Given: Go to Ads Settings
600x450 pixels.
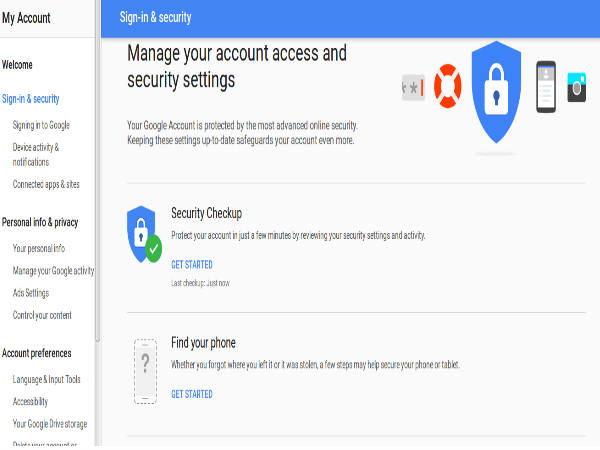Looking at the screenshot, I should [30, 293].
